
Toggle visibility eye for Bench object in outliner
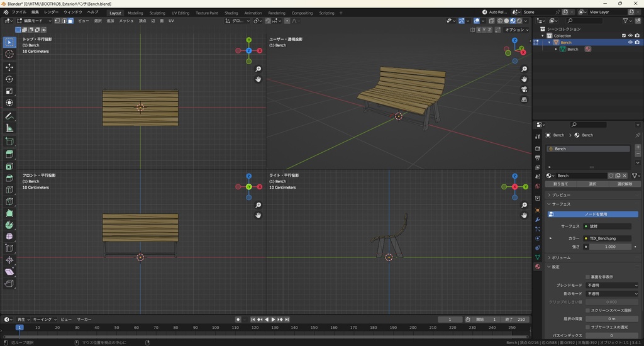point(630,42)
